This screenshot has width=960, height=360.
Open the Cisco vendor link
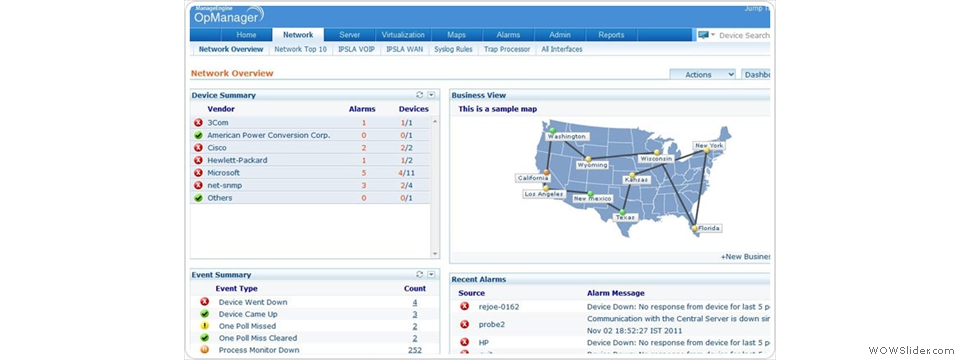tap(217, 148)
